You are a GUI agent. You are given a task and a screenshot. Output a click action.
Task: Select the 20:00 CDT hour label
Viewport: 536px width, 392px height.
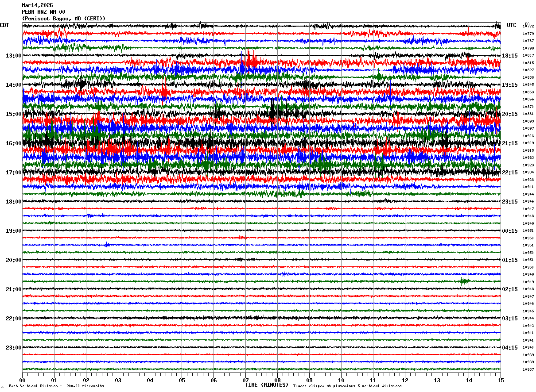point(13,260)
